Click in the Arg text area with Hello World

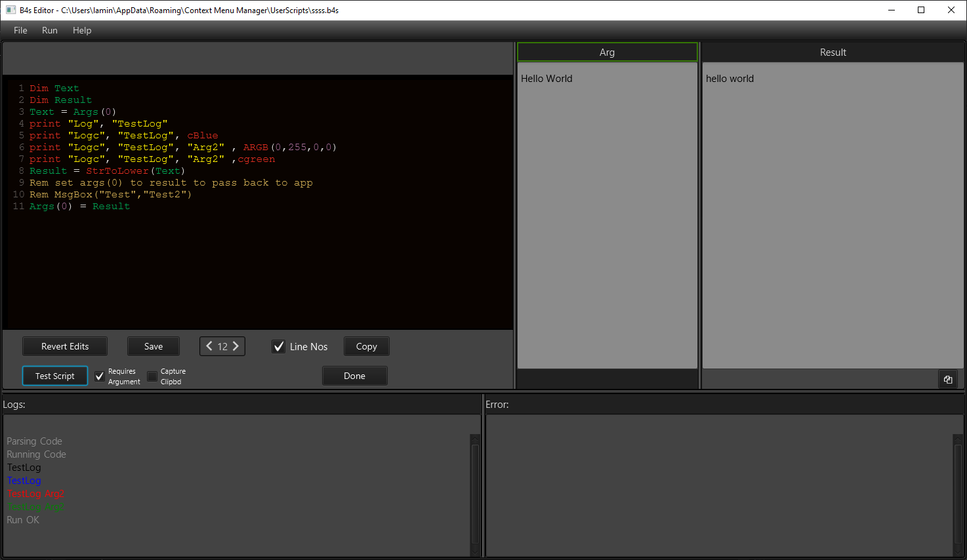tap(607, 215)
